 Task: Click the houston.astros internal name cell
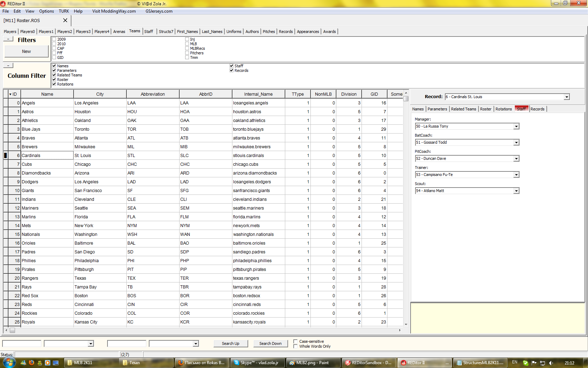258,112
